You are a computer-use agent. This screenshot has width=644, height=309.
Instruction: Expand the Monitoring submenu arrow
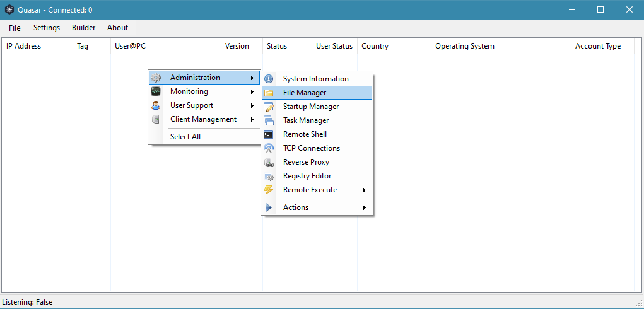tap(252, 91)
